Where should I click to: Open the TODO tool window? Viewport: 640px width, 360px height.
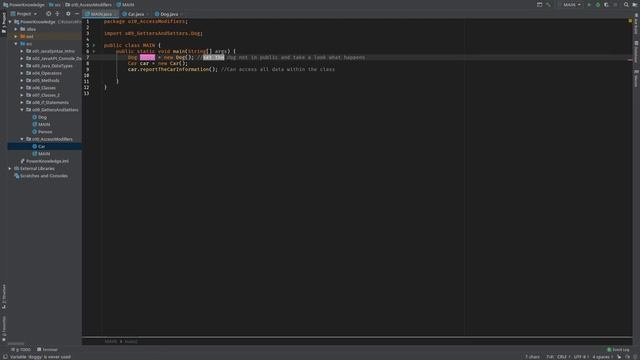21,350
